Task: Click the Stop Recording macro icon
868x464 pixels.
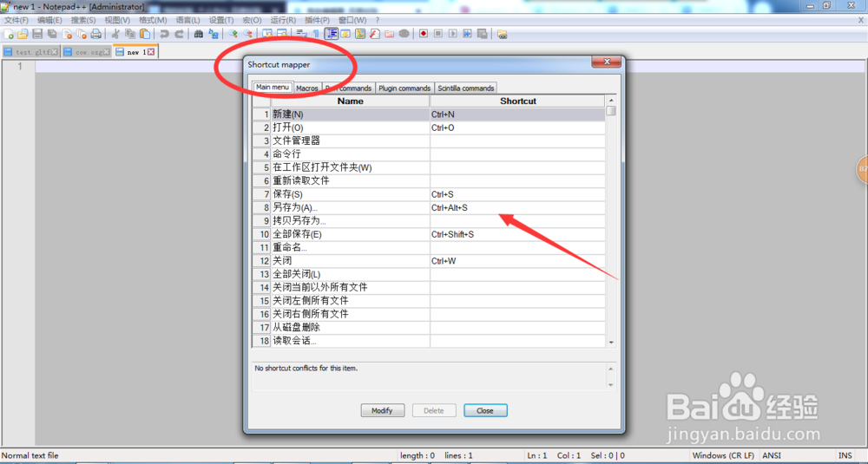Action: (437, 34)
